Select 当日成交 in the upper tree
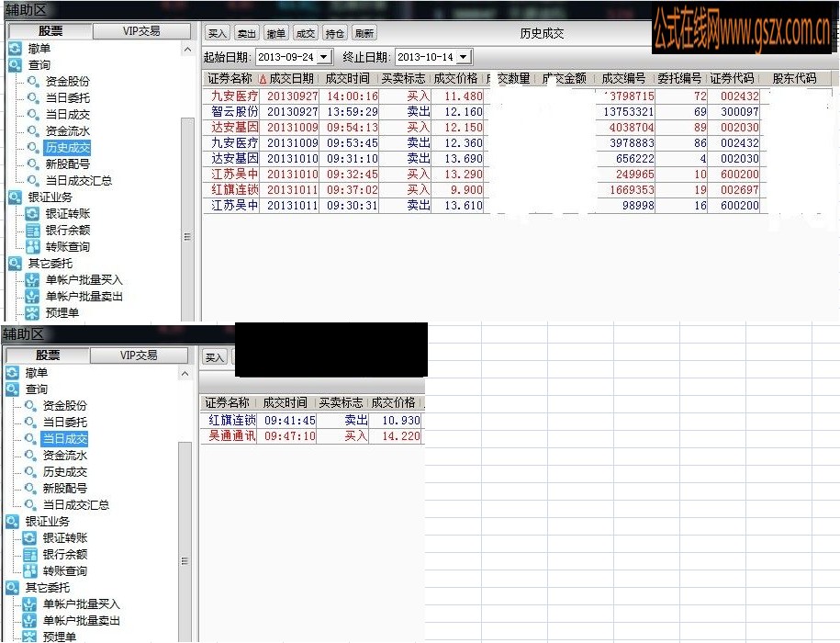This screenshot has height=643, width=840. tap(68, 115)
